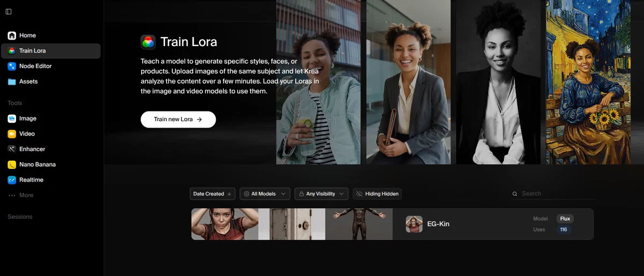This screenshot has width=644, height=276.
Task: Click the EG-Kin safe door thumbnail
Action: point(292,224)
